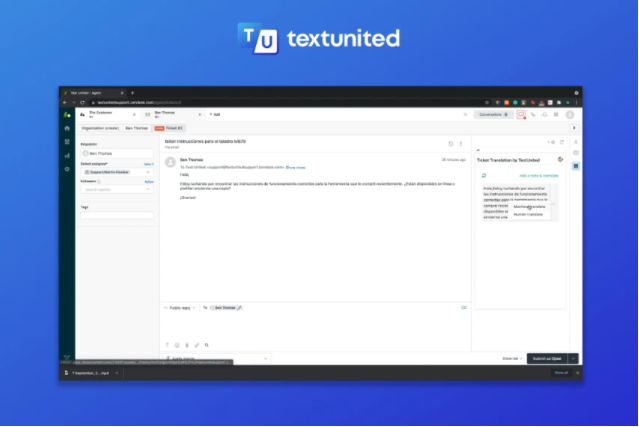Open the notifications bell icon
Screen dimensions: 639x427
point(544,115)
